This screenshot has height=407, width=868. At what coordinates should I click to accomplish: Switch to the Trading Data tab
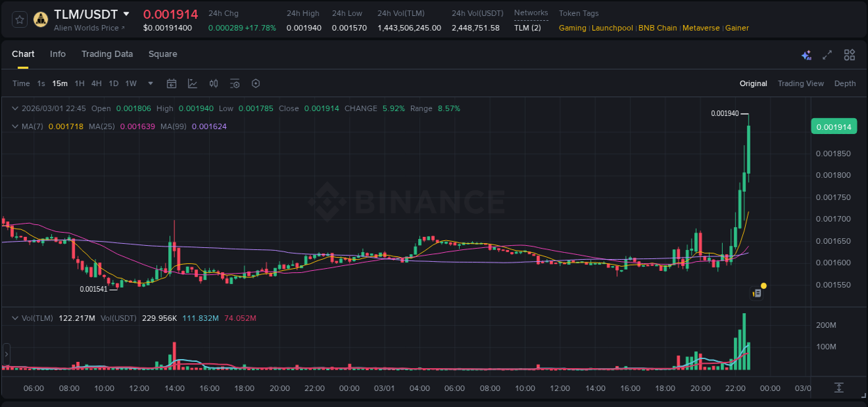107,54
